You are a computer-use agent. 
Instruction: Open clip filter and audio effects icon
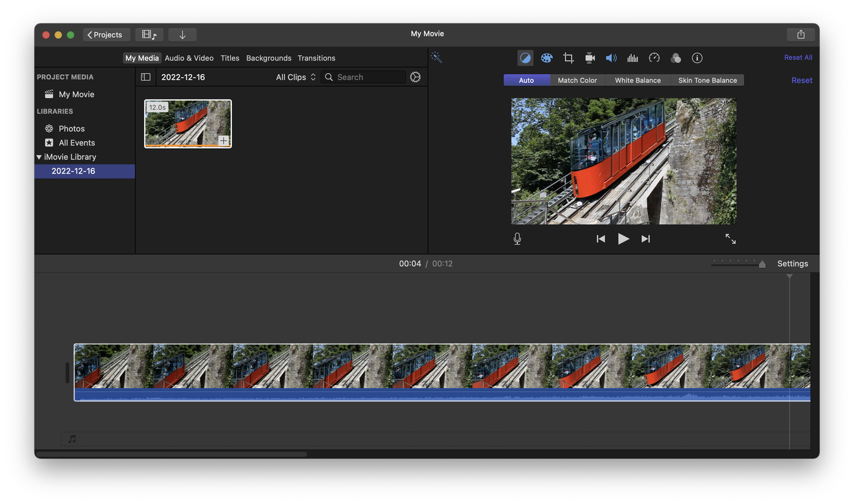[x=675, y=58]
